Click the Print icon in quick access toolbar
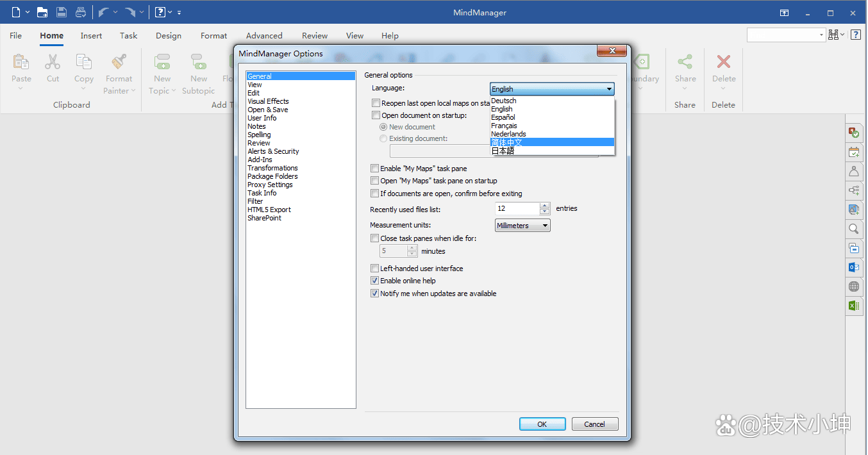 click(x=81, y=12)
